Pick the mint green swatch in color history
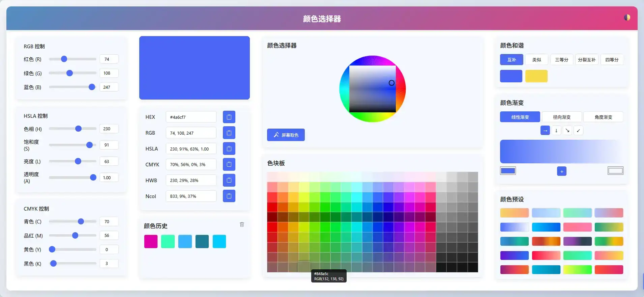The image size is (644, 297). (168, 241)
